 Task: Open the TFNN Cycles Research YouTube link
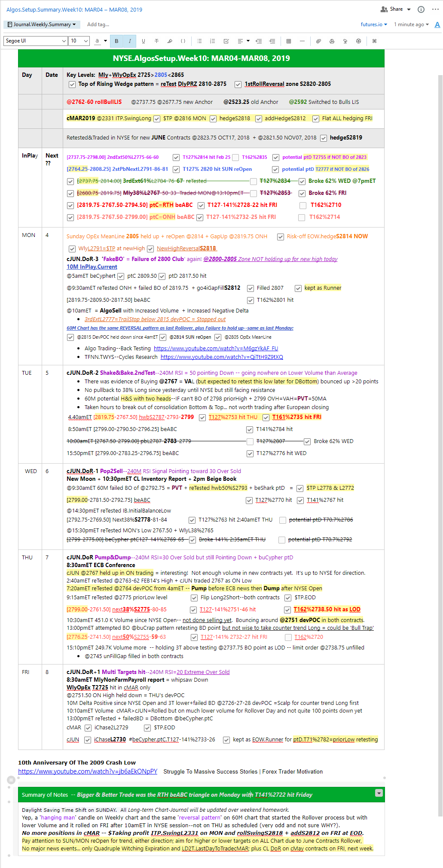pyautogui.click(x=222, y=357)
